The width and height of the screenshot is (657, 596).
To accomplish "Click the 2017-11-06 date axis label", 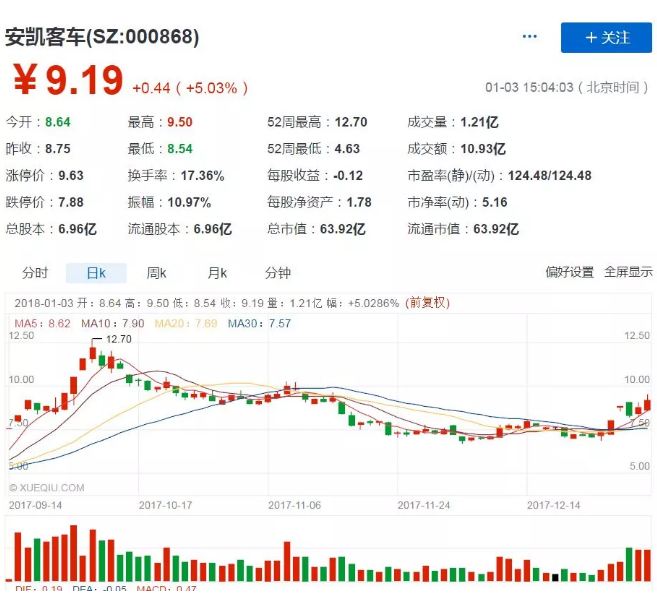I will click(x=295, y=505).
